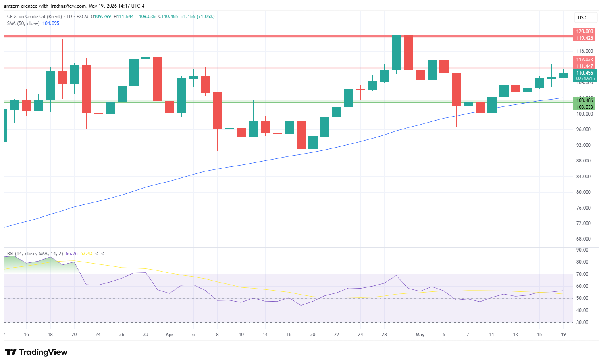
Task: Click the 103.033 green support label
Action: point(585,107)
